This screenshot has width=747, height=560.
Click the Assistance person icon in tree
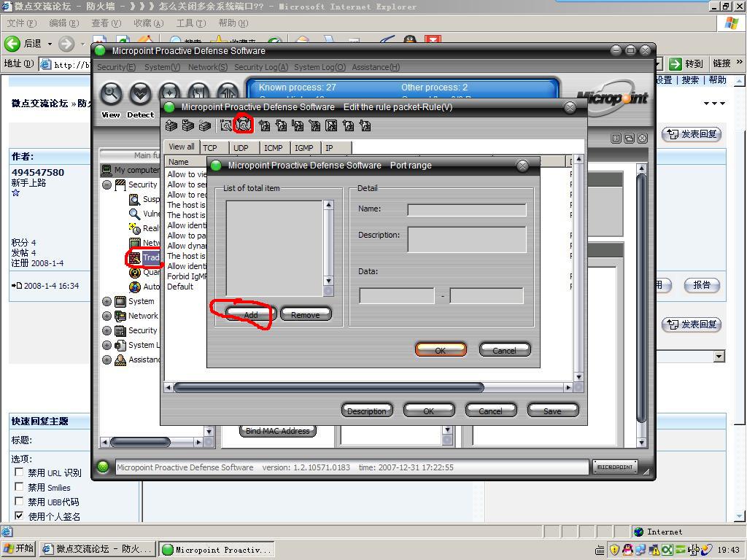120,359
